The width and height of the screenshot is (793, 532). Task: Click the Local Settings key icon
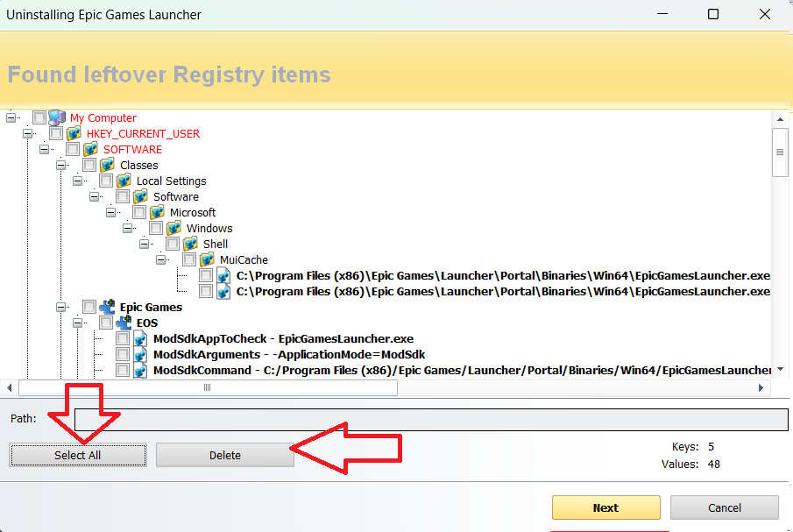pos(124,181)
